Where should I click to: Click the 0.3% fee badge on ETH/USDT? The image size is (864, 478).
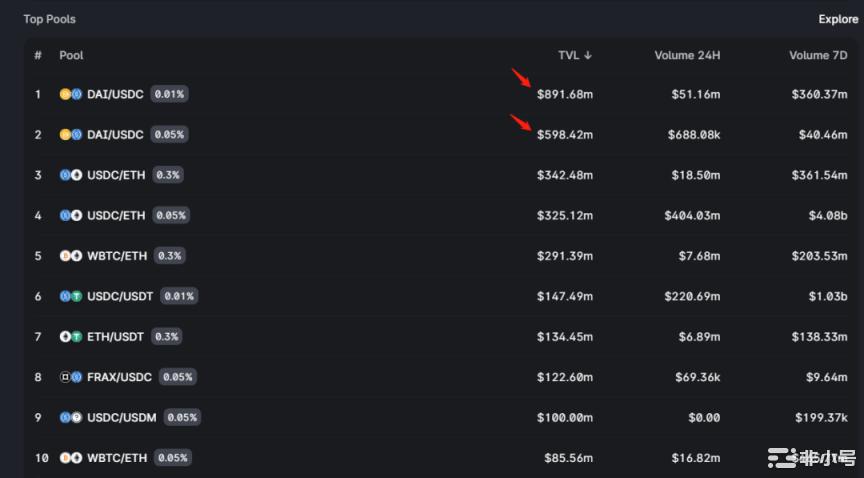coord(168,336)
